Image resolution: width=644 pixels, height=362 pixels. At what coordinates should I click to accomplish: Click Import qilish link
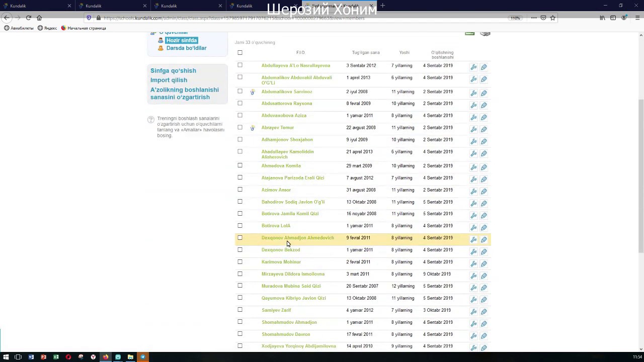169,80
